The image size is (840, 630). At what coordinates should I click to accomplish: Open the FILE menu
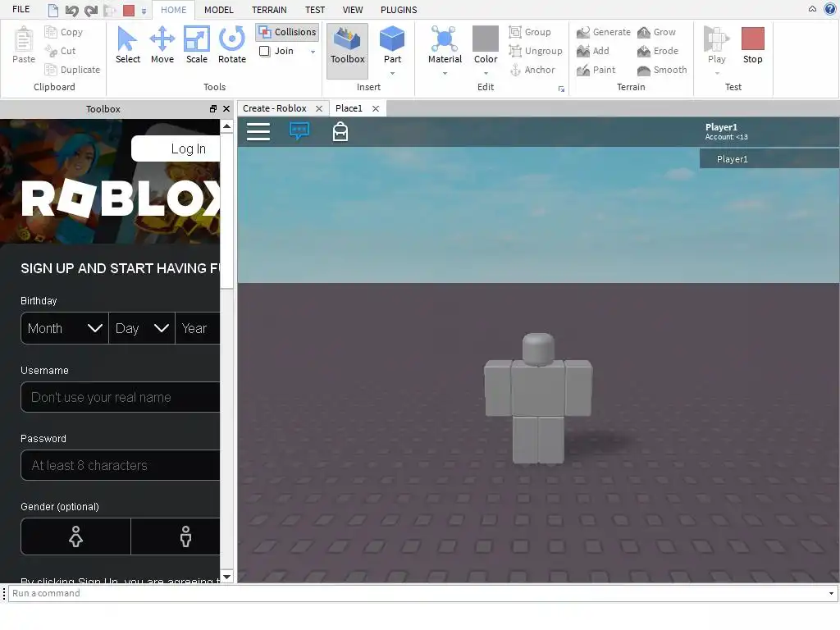tap(21, 10)
